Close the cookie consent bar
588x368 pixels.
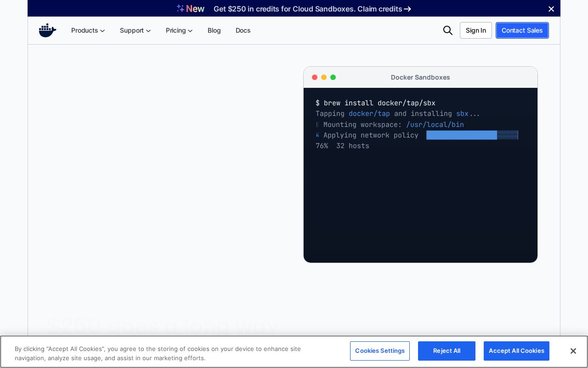click(x=573, y=351)
